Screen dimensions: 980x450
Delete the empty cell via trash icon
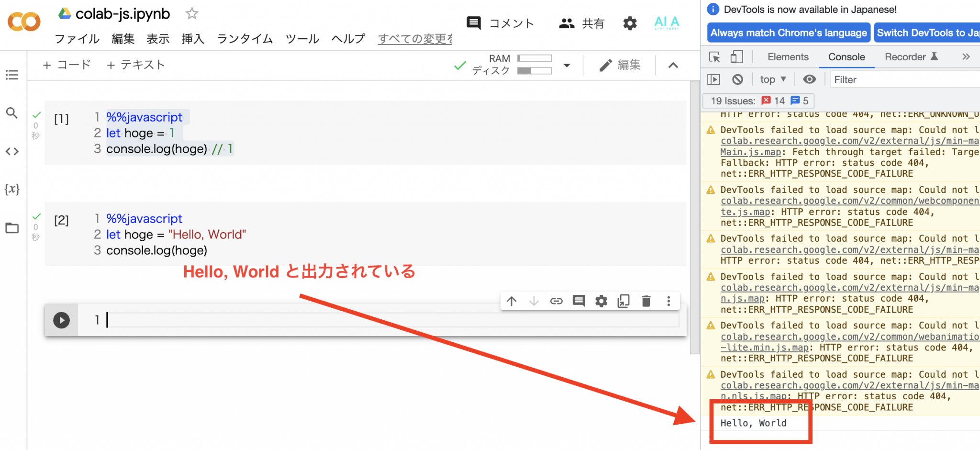(646, 301)
